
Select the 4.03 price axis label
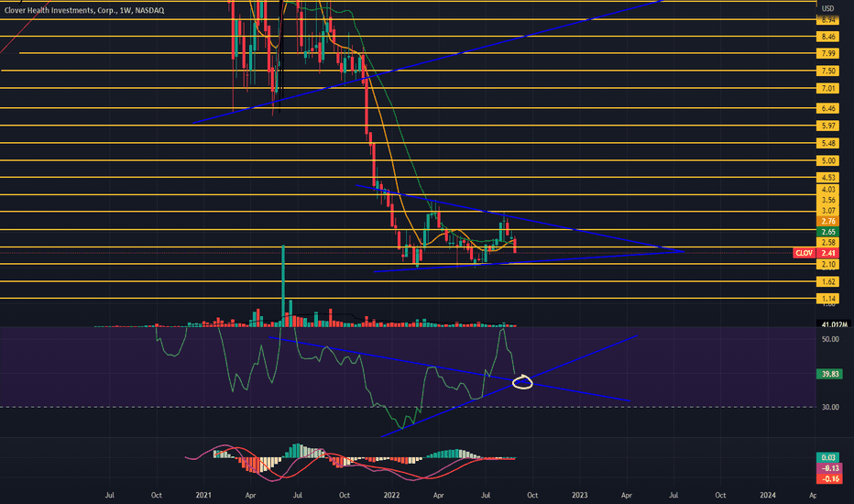click(827, 190)
